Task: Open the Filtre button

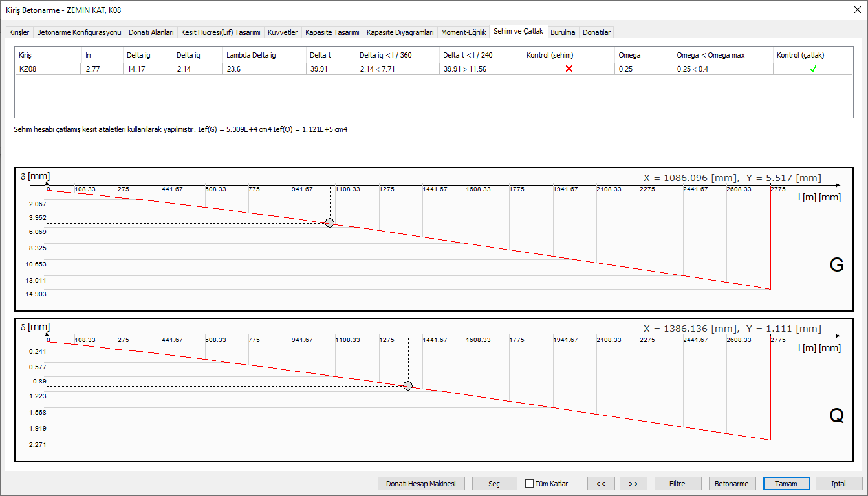Action: coord(678,484)
